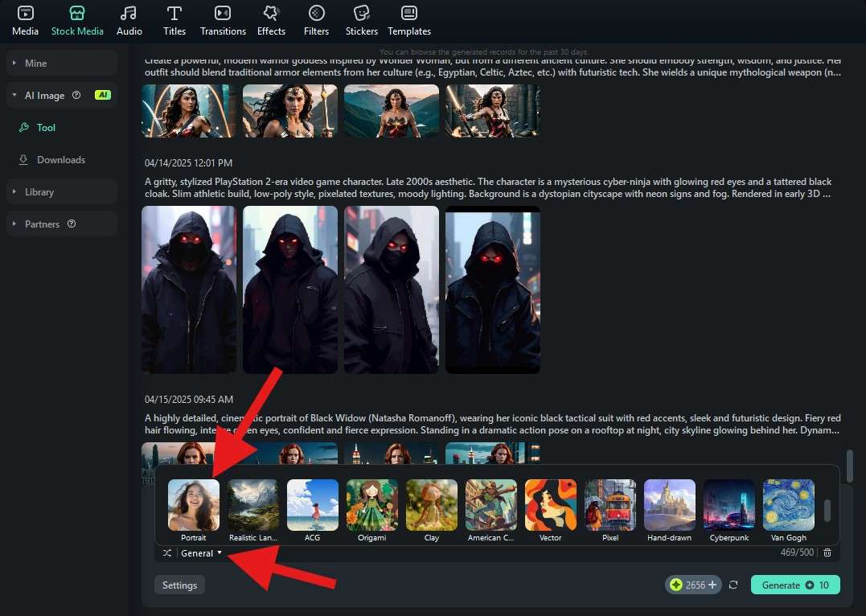Click the generated records scrollbar

(x=850, y=465)
